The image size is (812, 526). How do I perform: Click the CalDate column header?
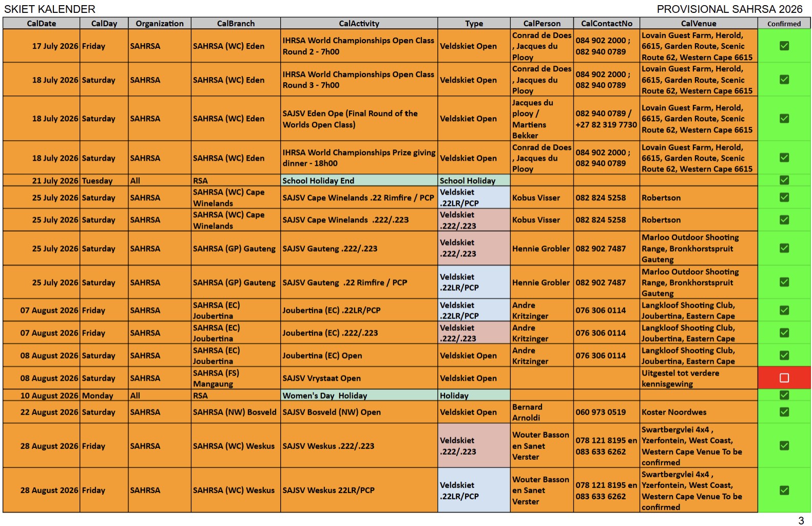42,24
